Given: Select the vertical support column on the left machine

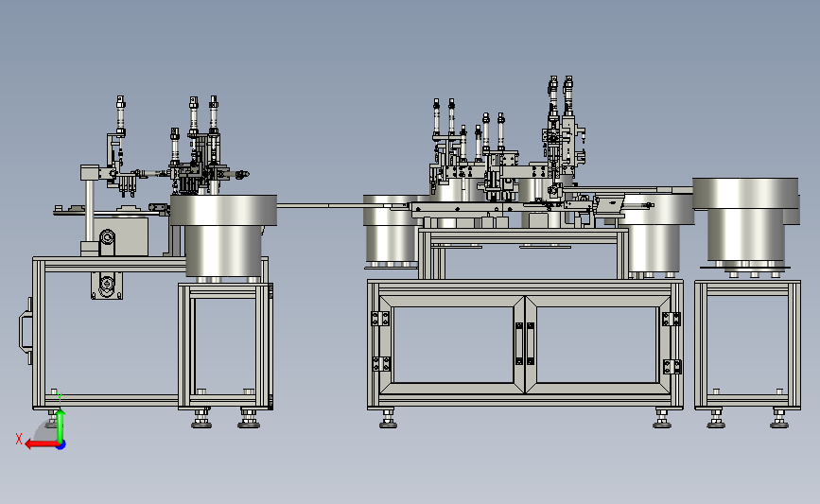Looking at the screenshot, I should click(x=90, y=210).
